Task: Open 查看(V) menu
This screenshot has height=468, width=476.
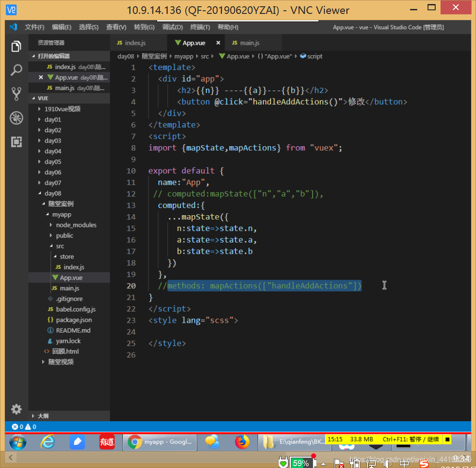Action: tap(116, 27)
